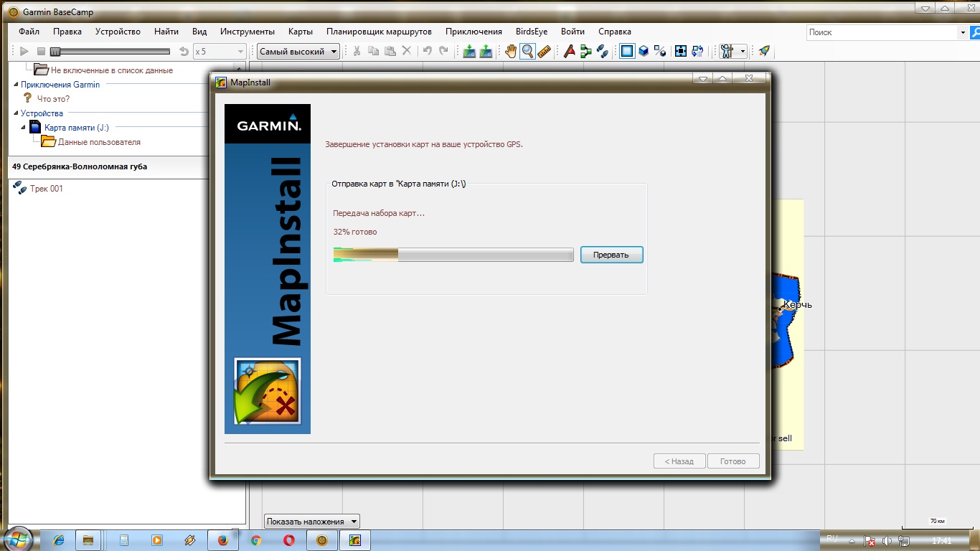Click the rocket adventure icon in toolbar
980x551 pixels.
tap(764, 51)
